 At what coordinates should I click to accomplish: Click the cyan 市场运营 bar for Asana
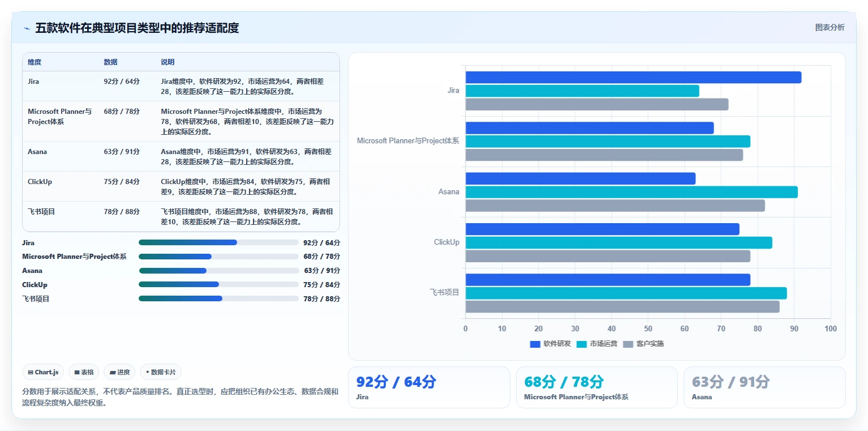click(x=631, y=192)
